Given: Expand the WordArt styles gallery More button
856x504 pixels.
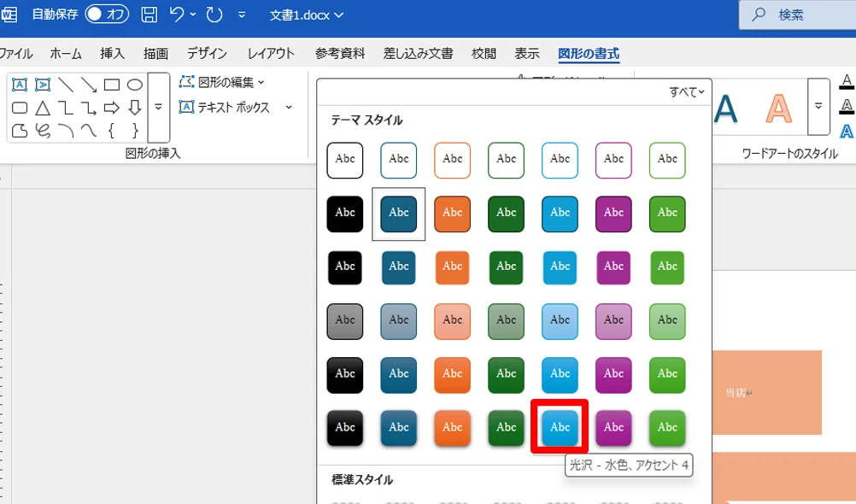Looking at the screenshot, I should 818,106.
